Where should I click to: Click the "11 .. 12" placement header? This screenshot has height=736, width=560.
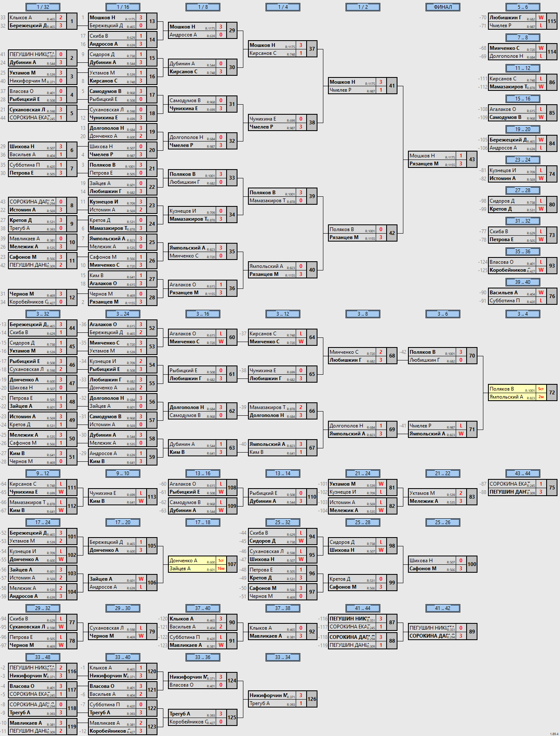coord(523,68)
